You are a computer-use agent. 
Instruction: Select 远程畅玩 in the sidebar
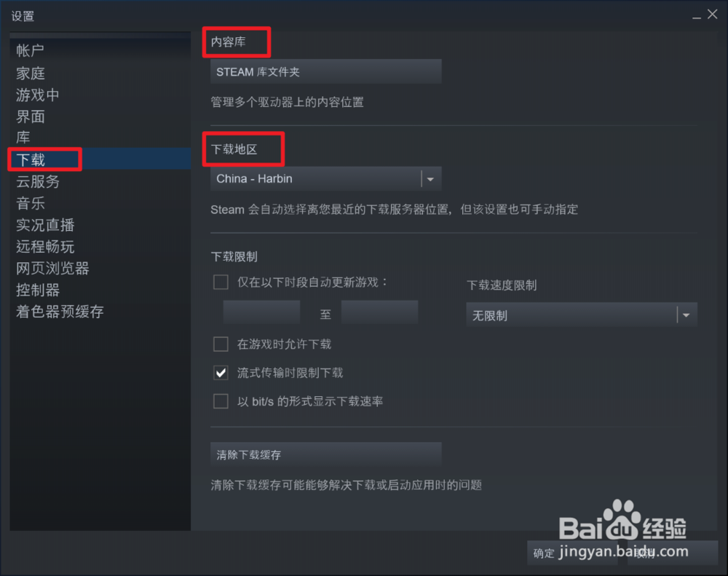click(45, 247)
